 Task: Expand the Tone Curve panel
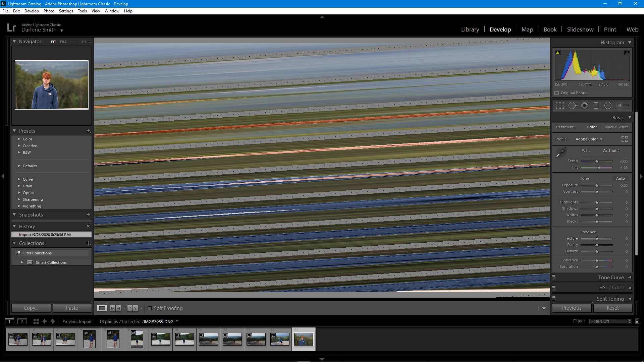(611, 278)
